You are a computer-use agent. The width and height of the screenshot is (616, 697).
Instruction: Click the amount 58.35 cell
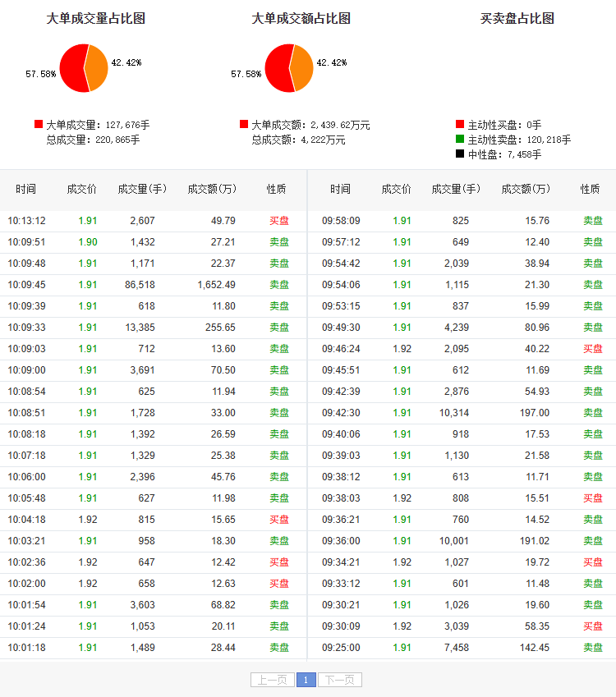(537, 626)
